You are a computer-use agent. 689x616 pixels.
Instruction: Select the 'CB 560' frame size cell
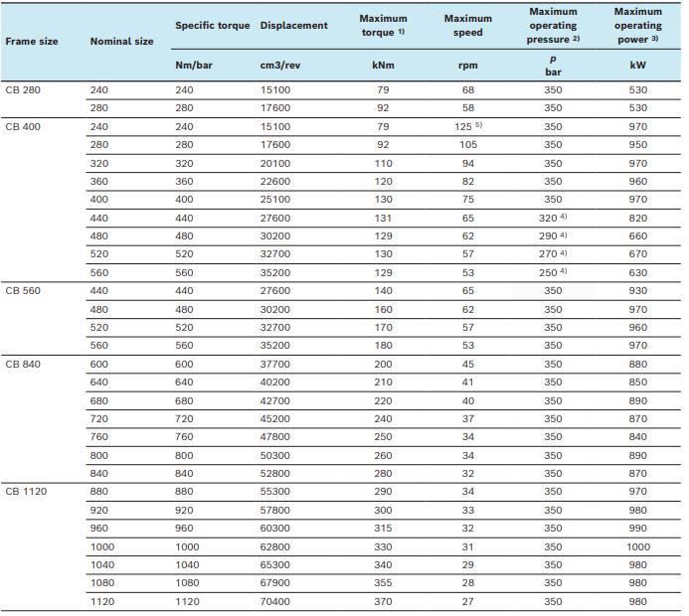point(23,291)
